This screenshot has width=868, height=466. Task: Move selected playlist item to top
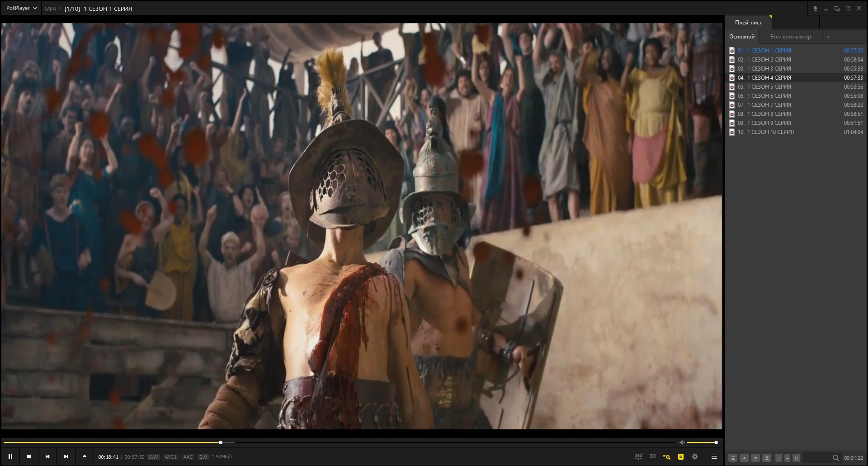coord(733,458)
